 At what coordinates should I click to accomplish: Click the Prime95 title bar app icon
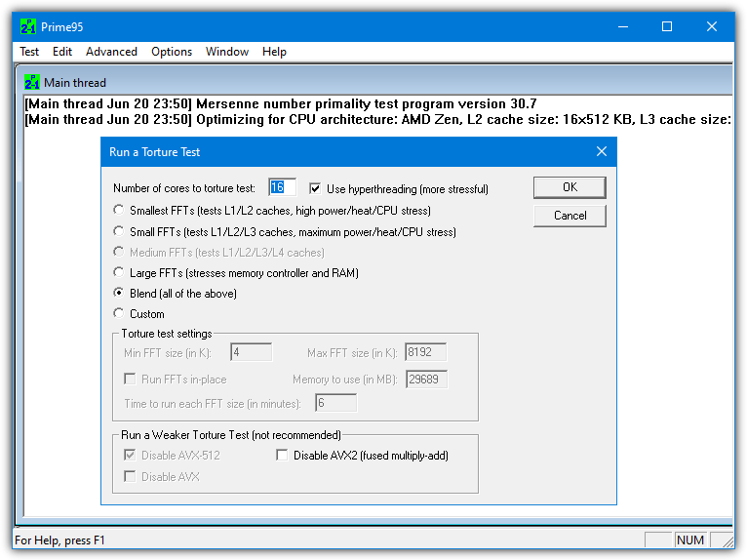(28, 26)
